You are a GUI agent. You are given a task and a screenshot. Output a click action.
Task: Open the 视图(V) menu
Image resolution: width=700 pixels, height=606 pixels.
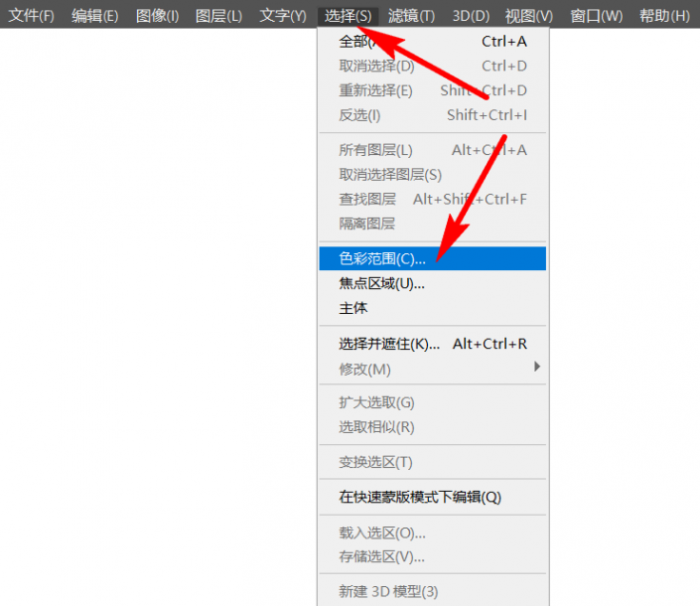click(528, 16)
